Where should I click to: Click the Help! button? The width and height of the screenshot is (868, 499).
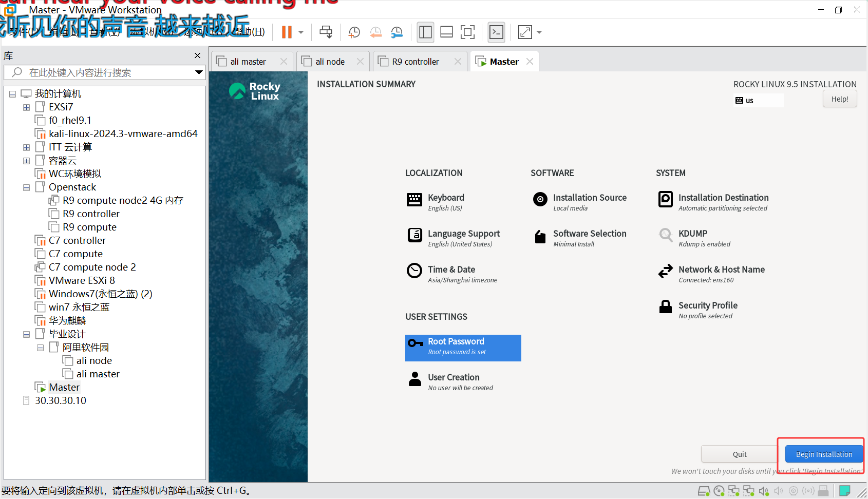pyautogui.click(x=840, y=99)
